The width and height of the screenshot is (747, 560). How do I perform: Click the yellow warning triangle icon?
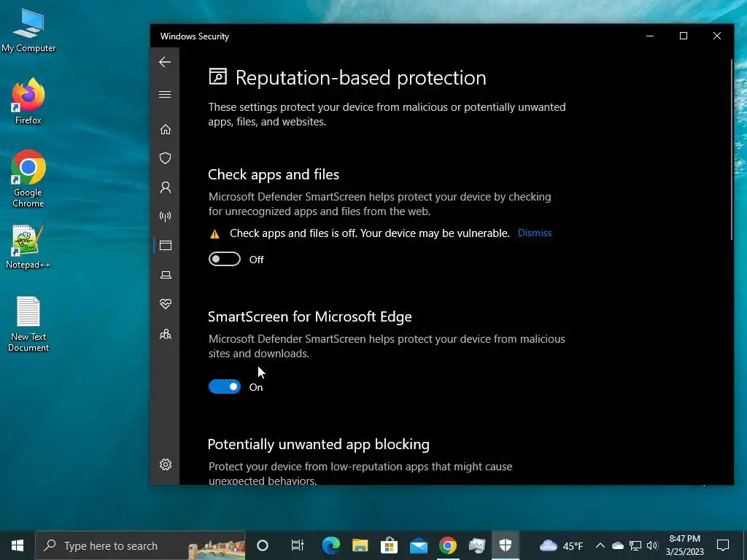[x=215, y=234]
